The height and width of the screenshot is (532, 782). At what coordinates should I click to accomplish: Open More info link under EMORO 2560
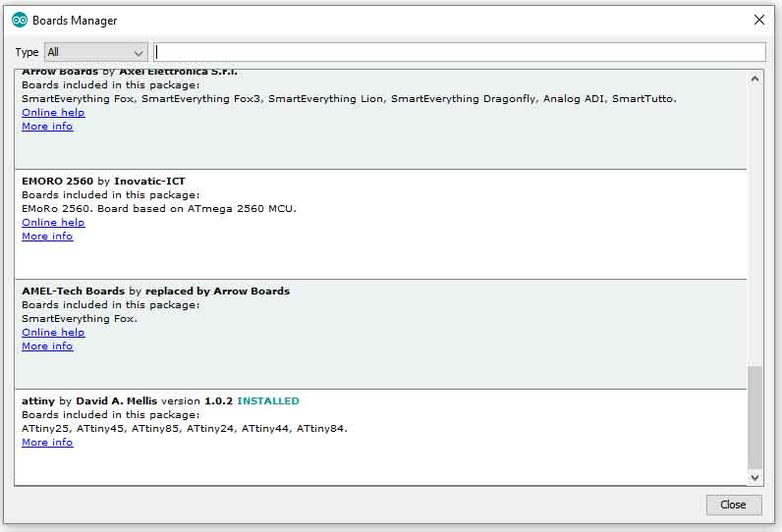pos(47,237)
